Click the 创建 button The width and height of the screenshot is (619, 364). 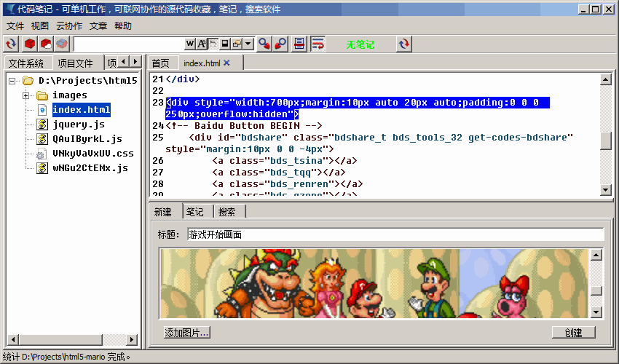[x=573, y=333]
